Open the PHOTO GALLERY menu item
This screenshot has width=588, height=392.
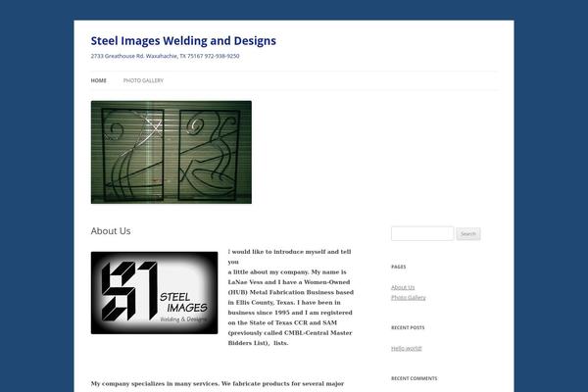click(143, 80)
